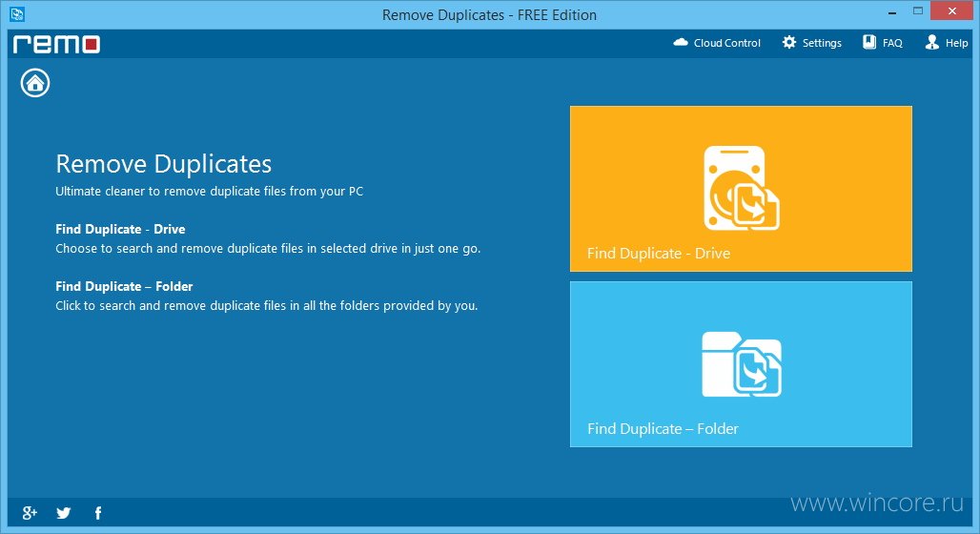Minimize the Remove Duplicates window

[892, 11]
